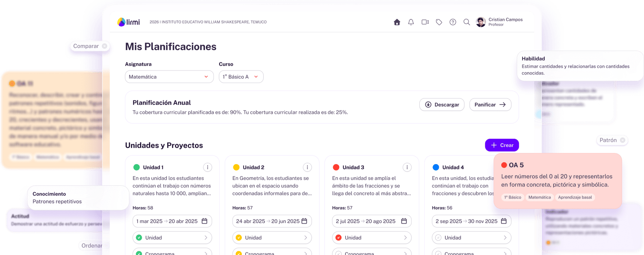Click Unidad 4 blue color dot
The width and height of the screenshot is (644, 255).
coord(436,167)
